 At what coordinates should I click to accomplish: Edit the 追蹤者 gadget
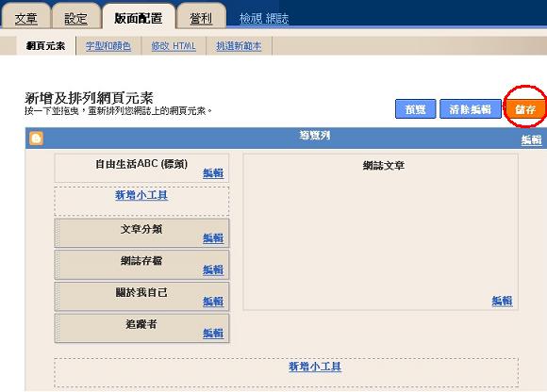click(213, 334)
